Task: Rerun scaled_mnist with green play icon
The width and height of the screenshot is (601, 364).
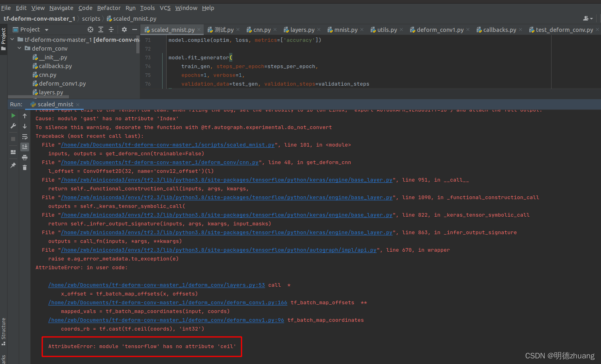Action: click(13, 115)
